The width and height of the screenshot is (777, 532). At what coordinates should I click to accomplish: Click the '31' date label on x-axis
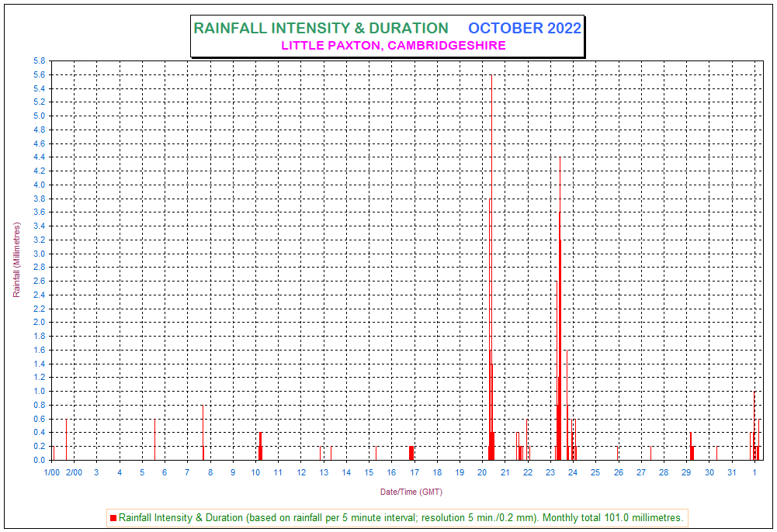[732, 472]
